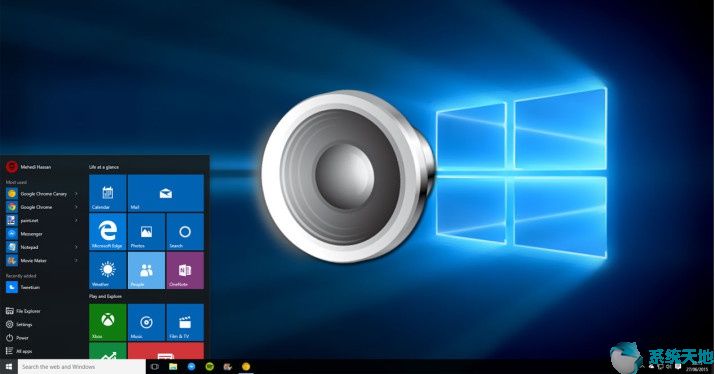
Task: Open the OneNote tile
Action: tap(185, 270)
